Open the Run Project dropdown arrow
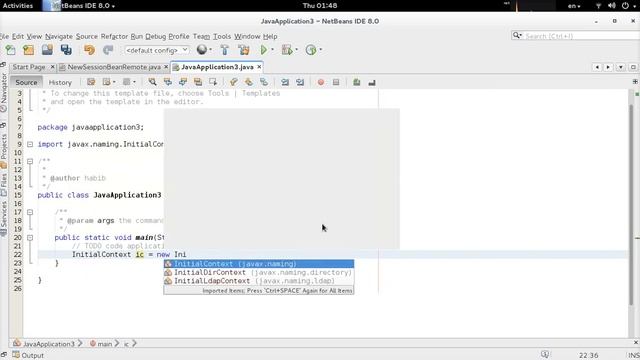The height and width of the screenshot is (360, 640). [272, 50]
